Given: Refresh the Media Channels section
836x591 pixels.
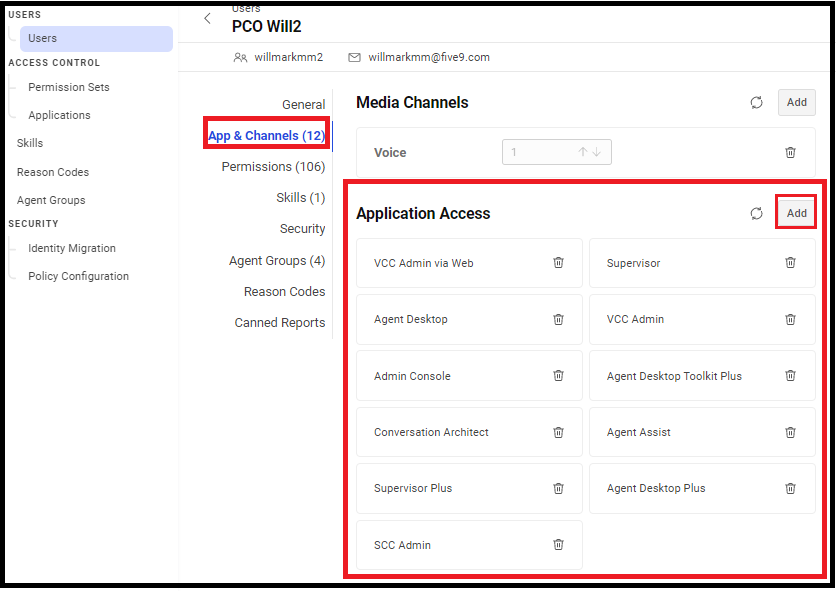Looking at the screenshot, I should (757, 102).
